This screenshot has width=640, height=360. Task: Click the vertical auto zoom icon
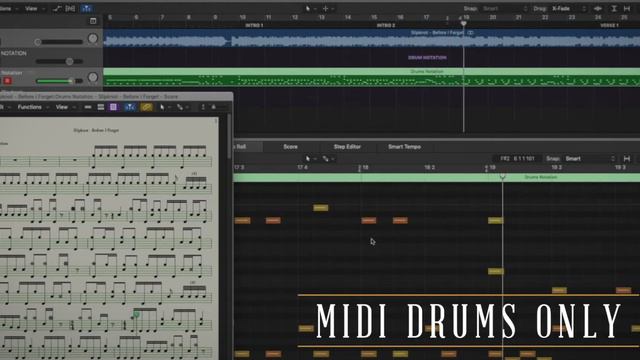click(x=614, y=9)
